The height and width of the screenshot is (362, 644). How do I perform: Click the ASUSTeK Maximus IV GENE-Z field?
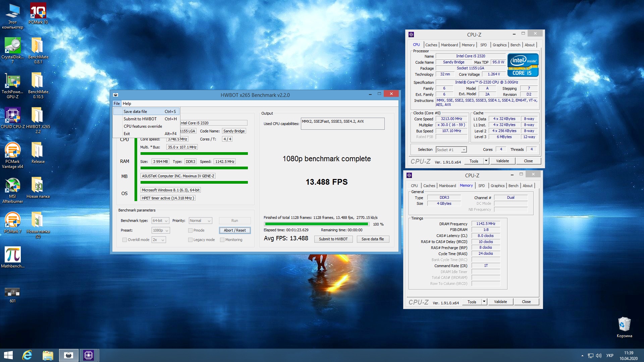tap(178, 176)
